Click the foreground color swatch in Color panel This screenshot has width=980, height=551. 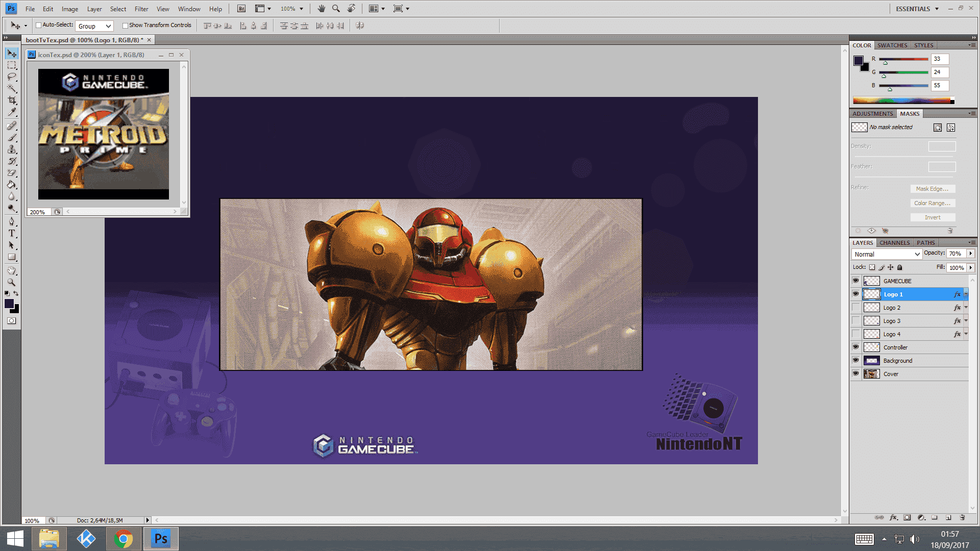pos(858,61)
